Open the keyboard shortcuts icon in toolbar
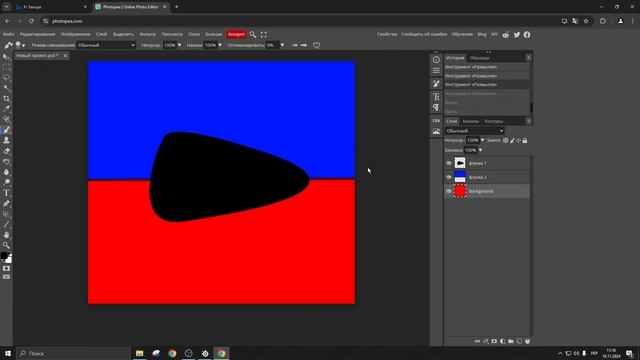The image size is (640, 360). click(x=6, y=277)
